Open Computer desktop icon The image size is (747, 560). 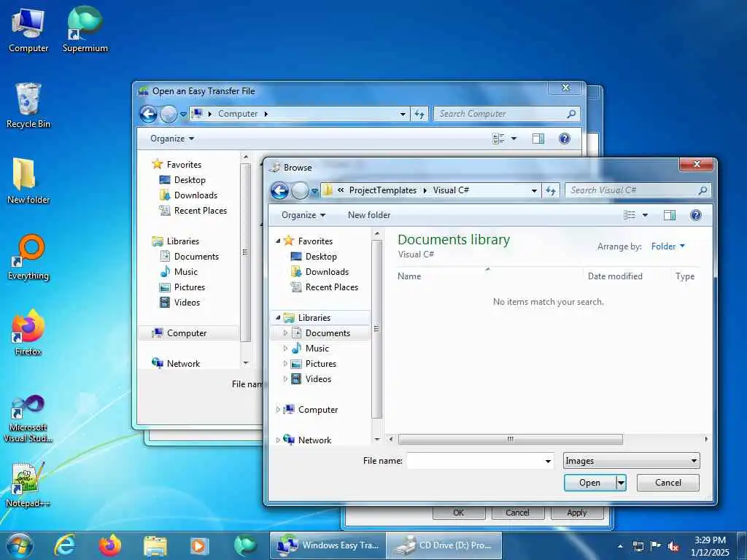coord(28,31)
